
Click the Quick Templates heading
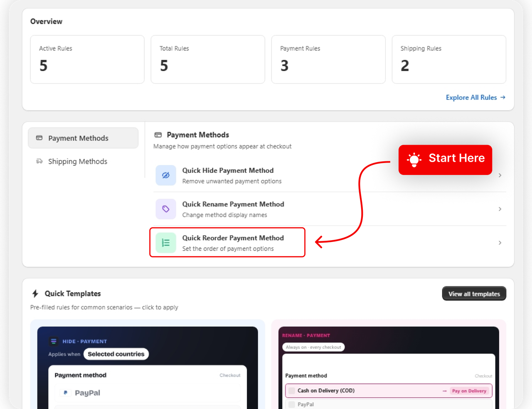[x=73, y=293]
